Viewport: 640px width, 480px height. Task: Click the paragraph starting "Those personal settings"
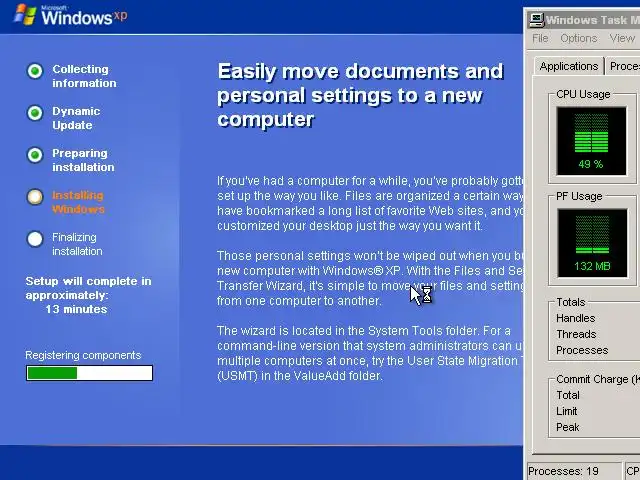coord(370,278)
